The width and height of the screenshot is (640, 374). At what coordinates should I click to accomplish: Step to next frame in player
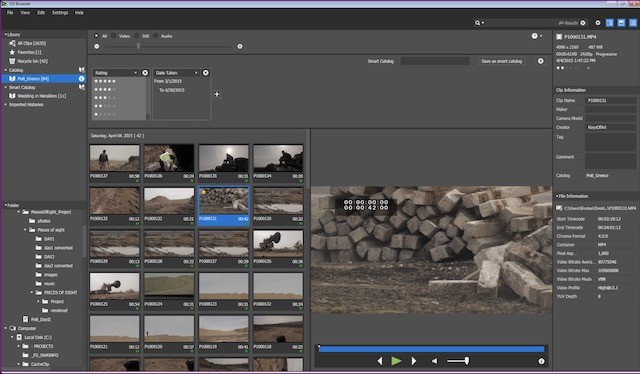point(413,361)
